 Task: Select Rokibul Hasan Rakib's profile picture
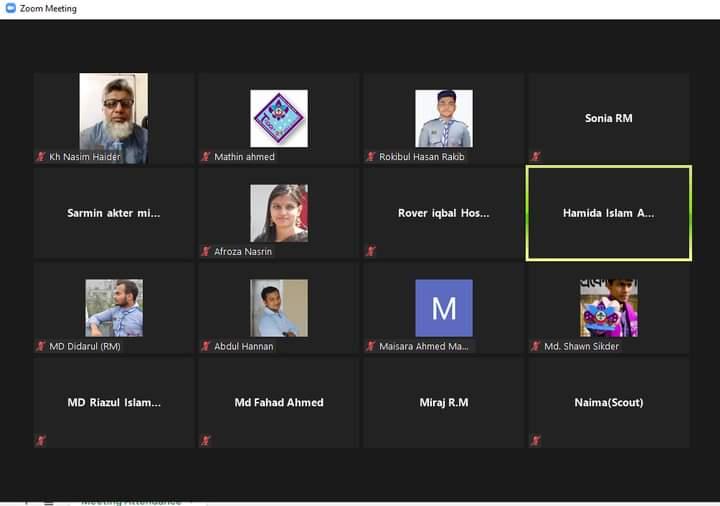[x=443, y=118]
